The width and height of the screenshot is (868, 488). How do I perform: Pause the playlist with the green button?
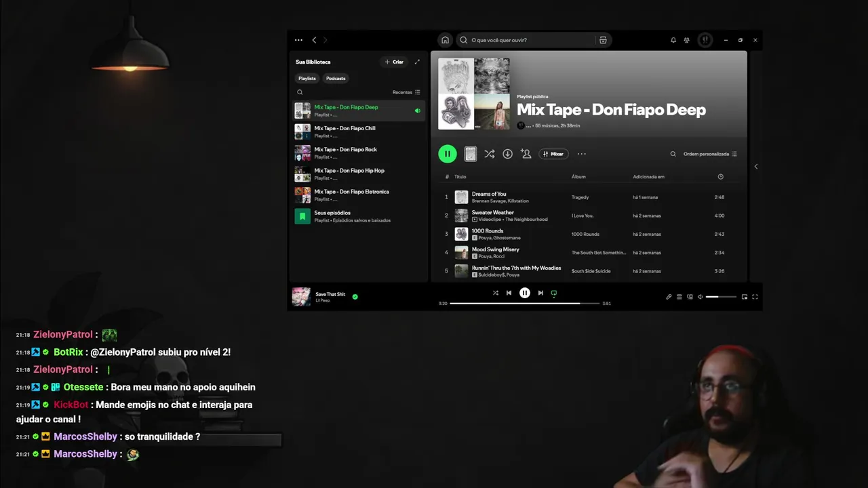point(448,154)
